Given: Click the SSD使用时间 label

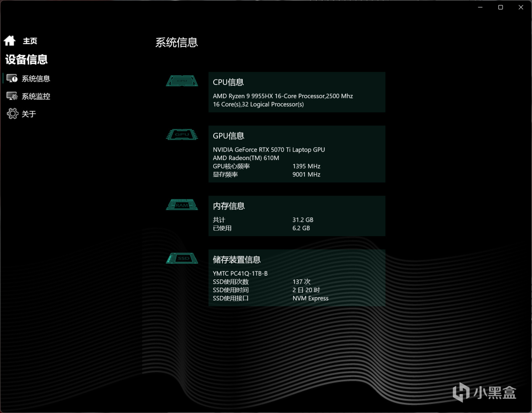Looking at the screenshot, I should (231, 290).
